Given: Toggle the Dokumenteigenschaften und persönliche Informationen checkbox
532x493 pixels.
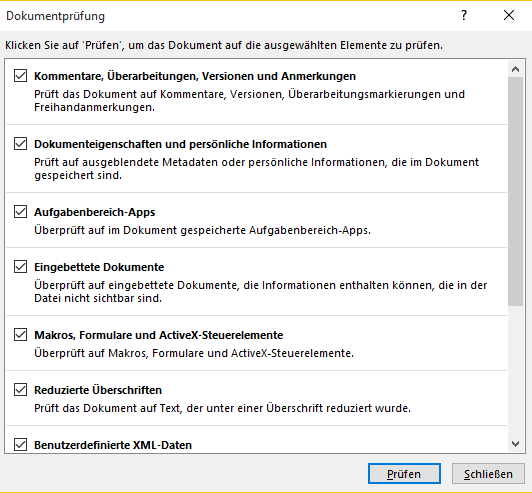Looking at the screenshot, I should [20, 144].
